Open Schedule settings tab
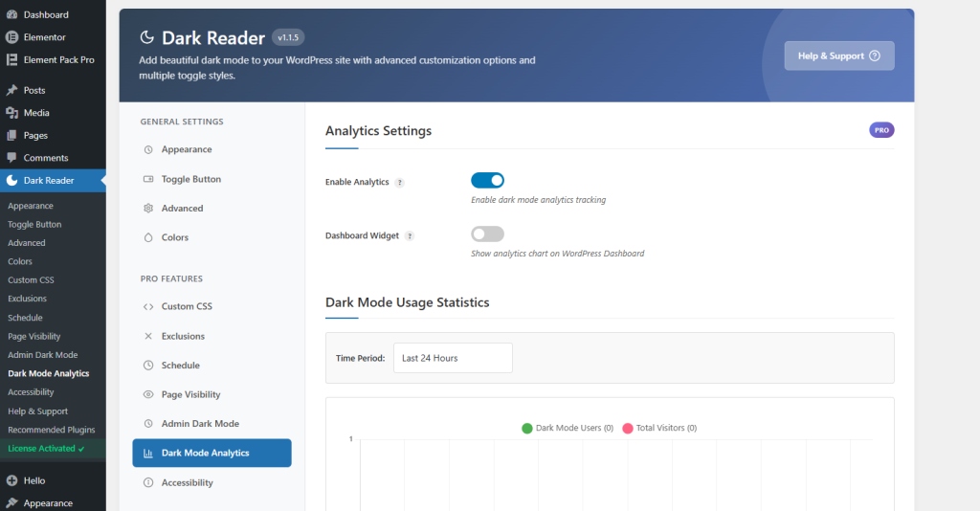The height and width of the screenshot is (511, 980). tap(212, 366)
